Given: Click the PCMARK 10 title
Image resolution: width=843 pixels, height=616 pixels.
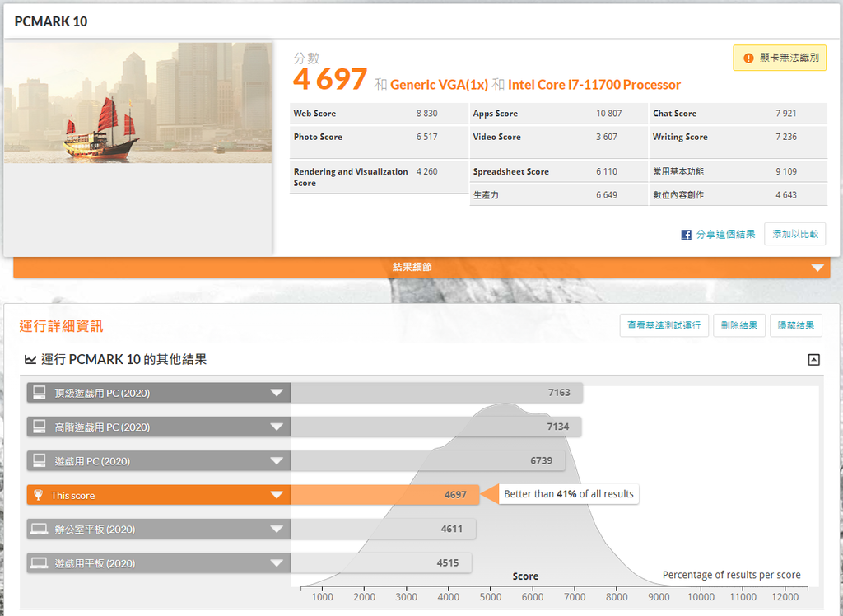Looking at the screenshot, I should click(x=51, y=21).
